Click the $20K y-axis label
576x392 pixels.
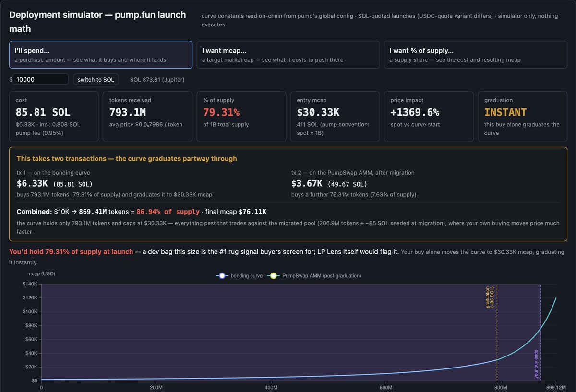pyautogui.click(x=32, y=367)
